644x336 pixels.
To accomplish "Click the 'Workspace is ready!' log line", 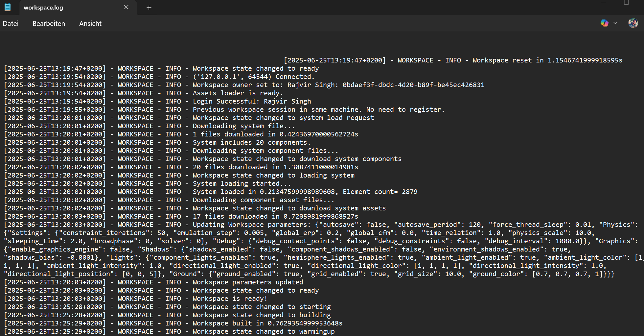I will (230, 299).
